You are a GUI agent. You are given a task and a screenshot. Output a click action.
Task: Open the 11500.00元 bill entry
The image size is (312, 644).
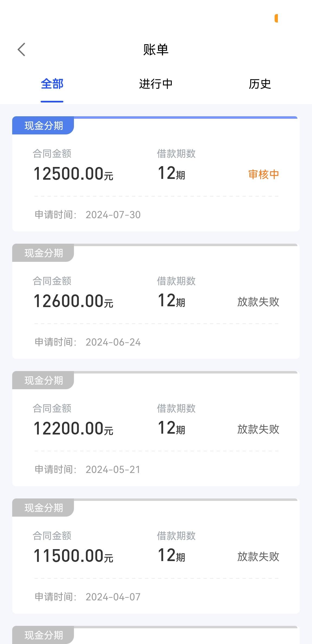156,556
